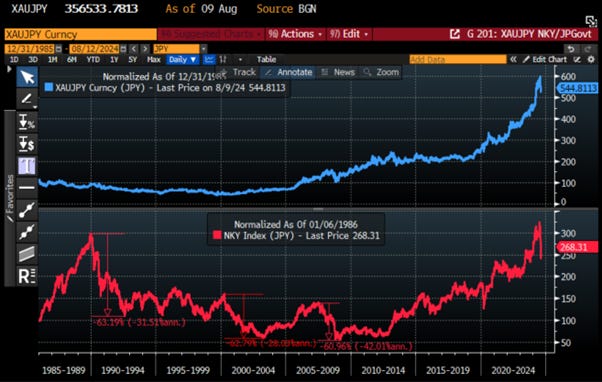Select the dollar change measure tool
This screenshot has width=602, height=382.
click(x=27, y=144)
